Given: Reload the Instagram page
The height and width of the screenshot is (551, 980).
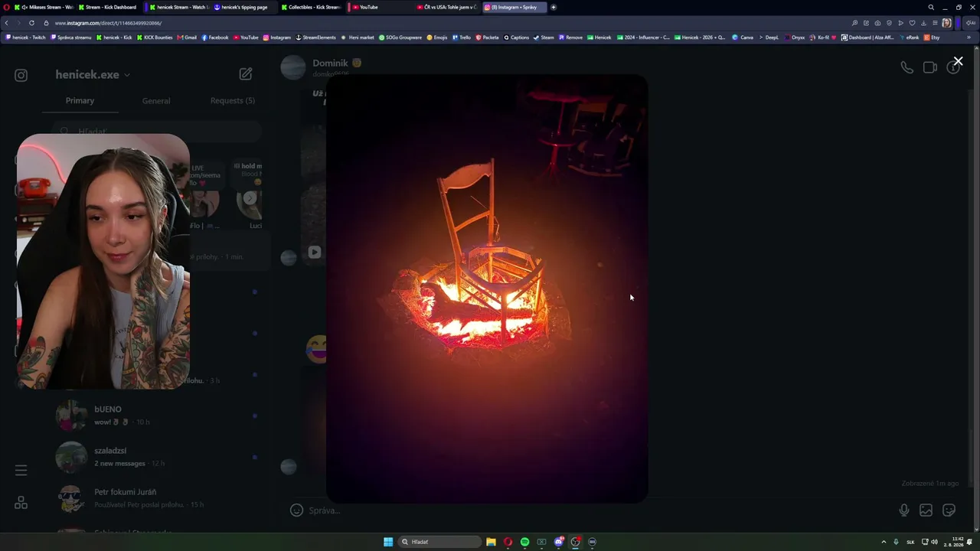Looking at the screenshot, I should coord(31,23).
